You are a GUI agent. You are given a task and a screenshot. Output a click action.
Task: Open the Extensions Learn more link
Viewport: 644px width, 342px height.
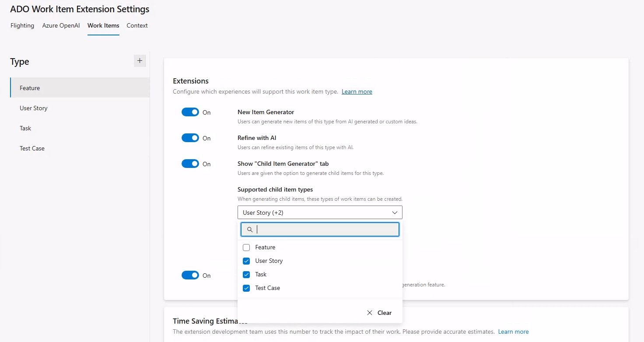(357, 91)
